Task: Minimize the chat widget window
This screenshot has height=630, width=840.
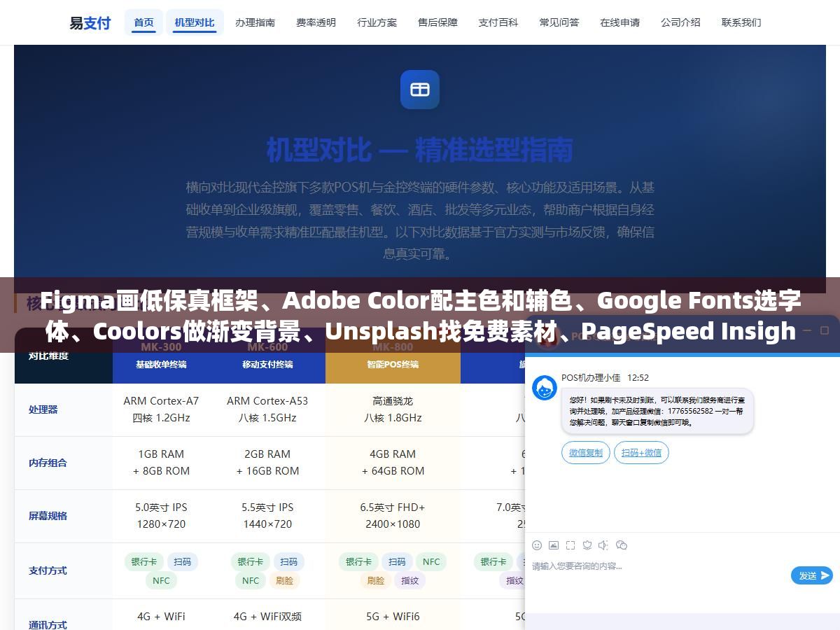Action: click(x=806, y=330)
